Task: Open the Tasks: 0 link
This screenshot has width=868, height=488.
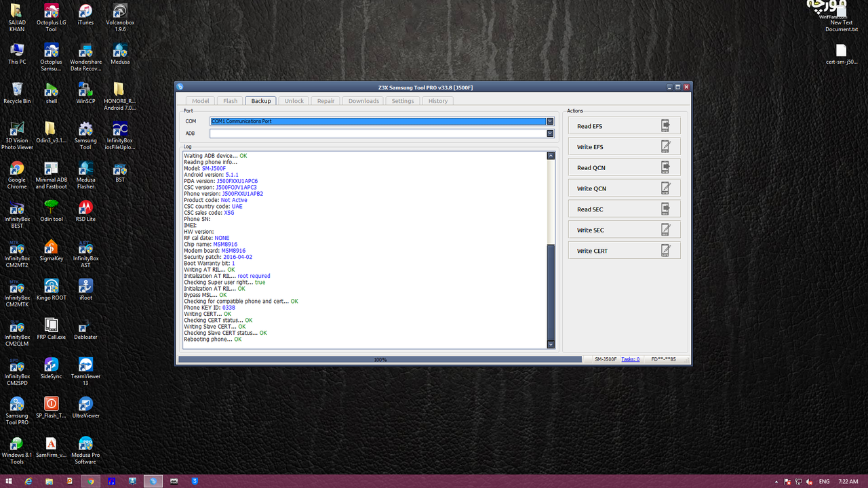Action: [x=630, y=359]
